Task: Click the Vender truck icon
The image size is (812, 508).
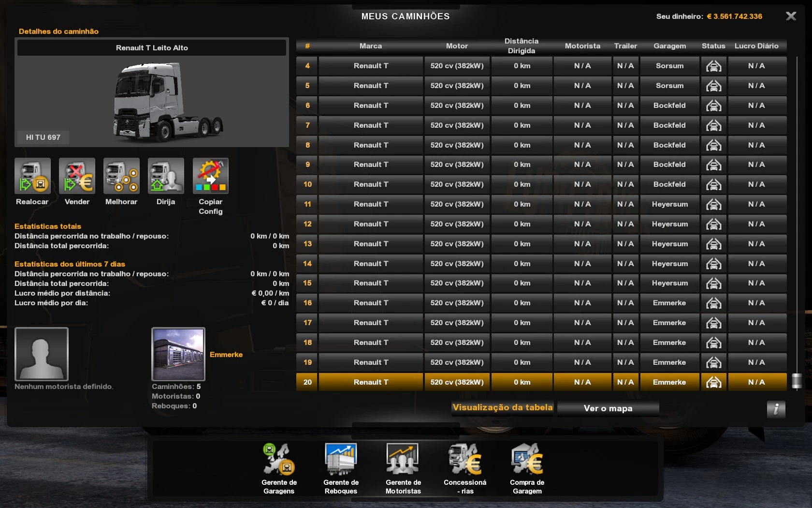Action: click(77, 176)
